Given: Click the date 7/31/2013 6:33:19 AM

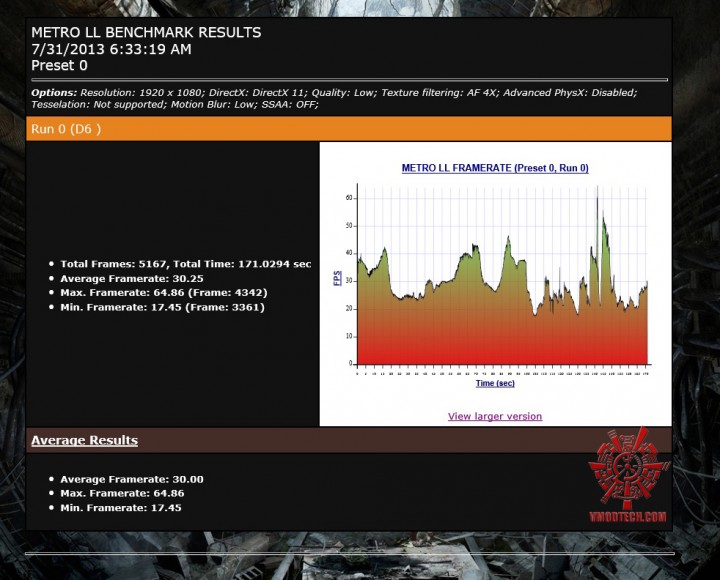Looking at the screenshot, I should click(x=111, y=49).
